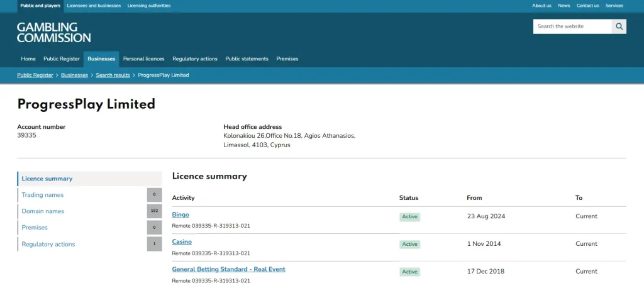Select Remote licence number under Bingo
Viewport: 644px width, 288px height.
pyautogui.click(x=211, y=226)
